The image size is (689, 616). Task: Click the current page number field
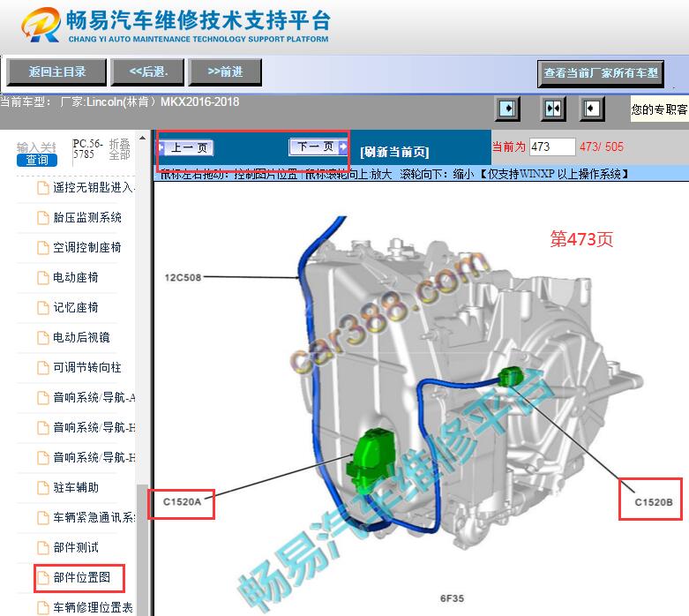click(552, 146)
